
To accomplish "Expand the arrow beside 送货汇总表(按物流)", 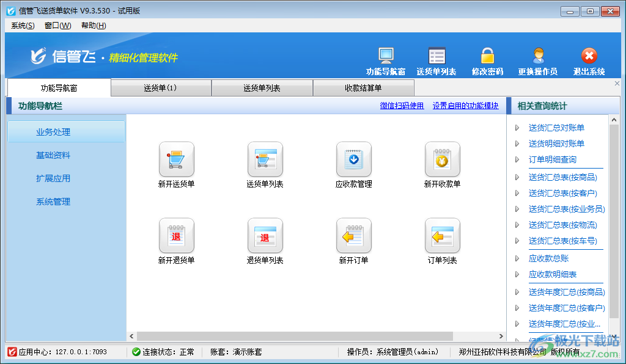I will [517, 225].
